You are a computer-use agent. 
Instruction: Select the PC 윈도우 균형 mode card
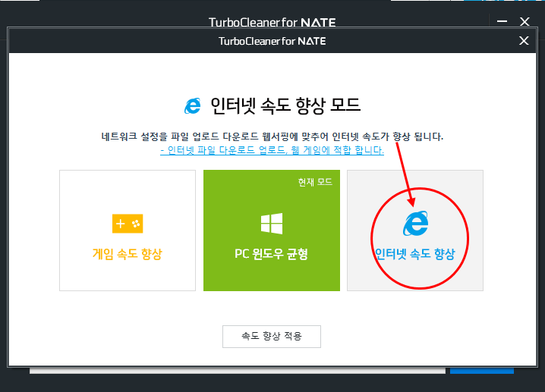point(272,230)
